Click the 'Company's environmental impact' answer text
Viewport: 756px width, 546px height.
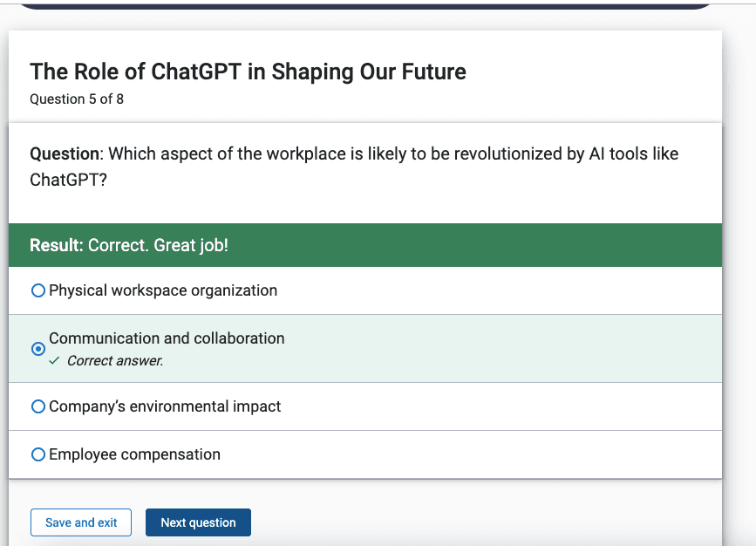[165, 406]
